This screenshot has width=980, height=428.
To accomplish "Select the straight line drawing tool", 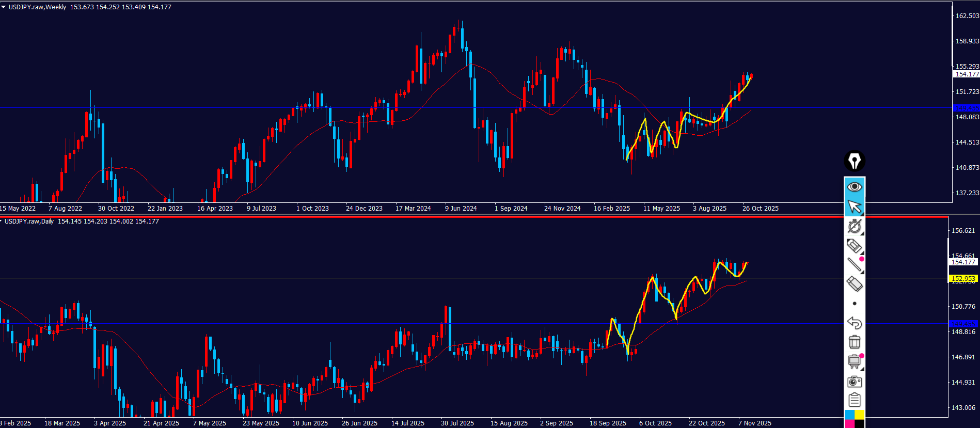I will tap(854, 264).
